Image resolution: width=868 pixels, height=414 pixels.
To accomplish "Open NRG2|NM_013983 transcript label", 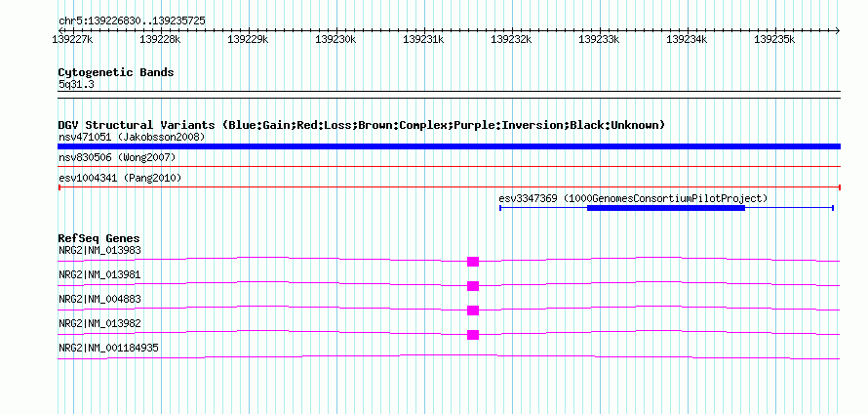I will [99, 251].
